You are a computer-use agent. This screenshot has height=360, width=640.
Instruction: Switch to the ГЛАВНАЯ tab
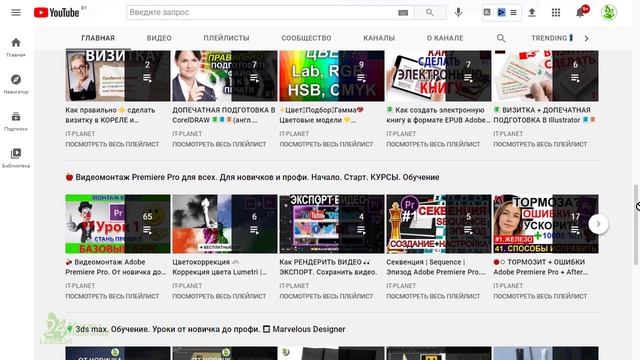98,38
